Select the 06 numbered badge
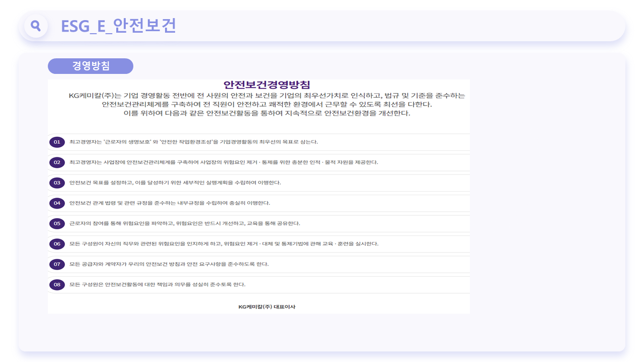The image size is (644, 362). 57,244
